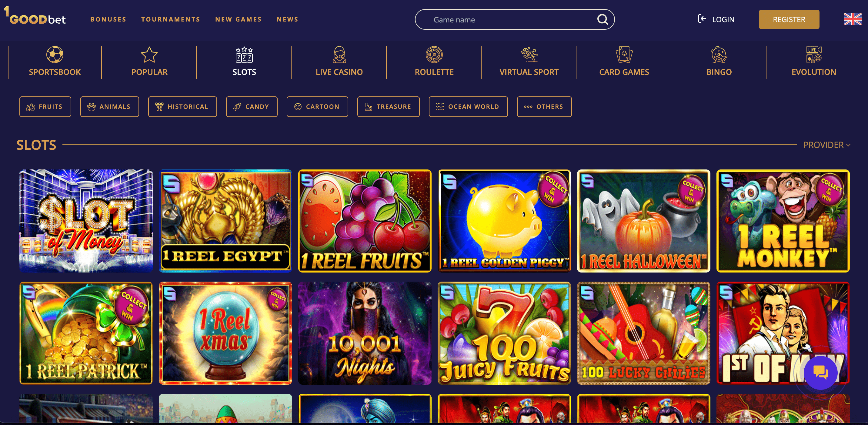Open the UK flag language selector
868x425 pixels.
click(x=853, y=19)
